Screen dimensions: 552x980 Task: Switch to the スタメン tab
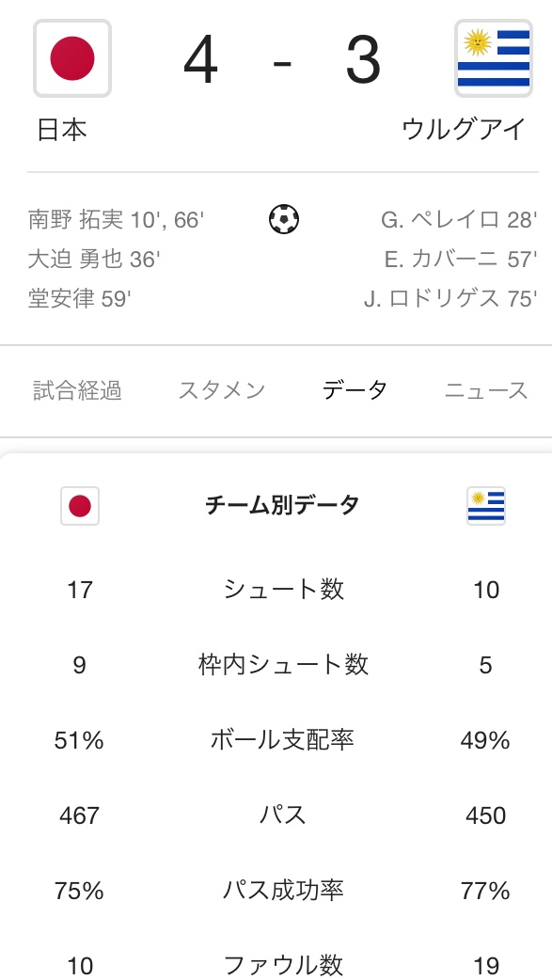(222, 390)
